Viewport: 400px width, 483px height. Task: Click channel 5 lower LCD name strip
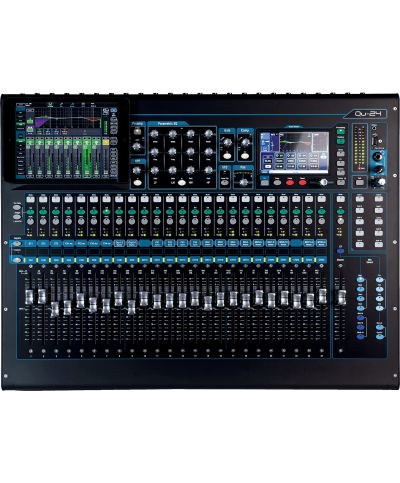[81, 260]
